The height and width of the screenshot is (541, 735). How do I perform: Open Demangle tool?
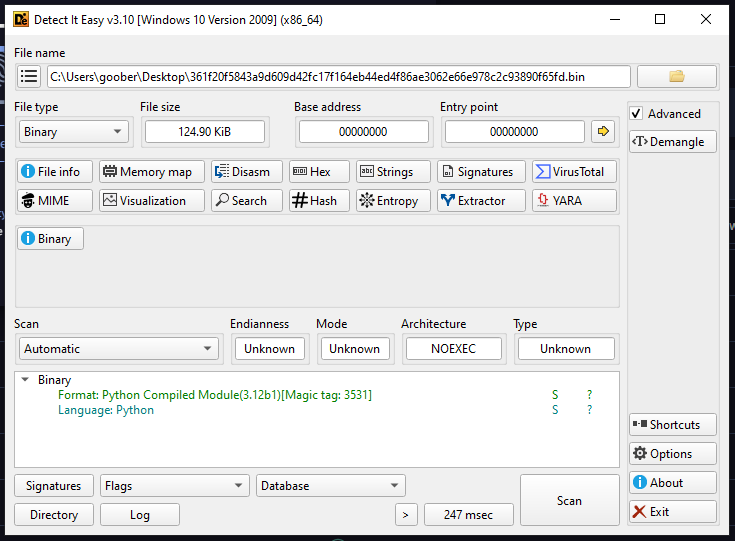tap(673, 142)
